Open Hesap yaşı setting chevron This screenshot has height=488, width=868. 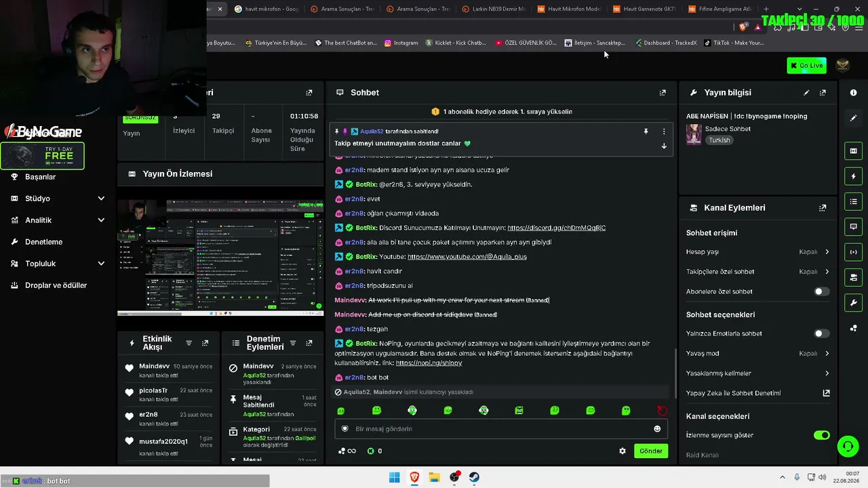coord(827,252)
